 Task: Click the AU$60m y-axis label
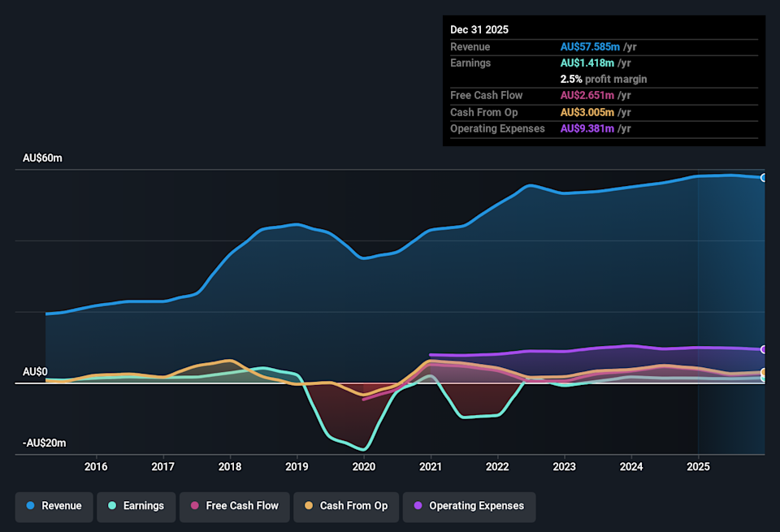pos(42,158)
